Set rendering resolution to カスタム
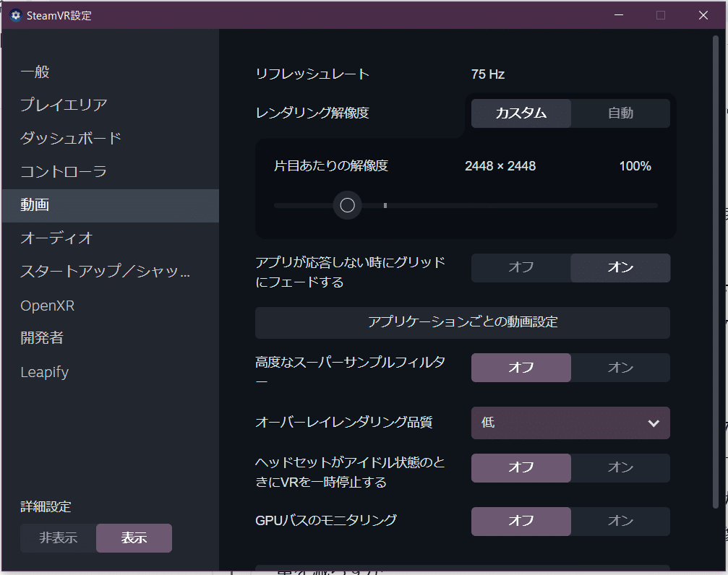Screen dimensions: 728x575 coord(521,113)
